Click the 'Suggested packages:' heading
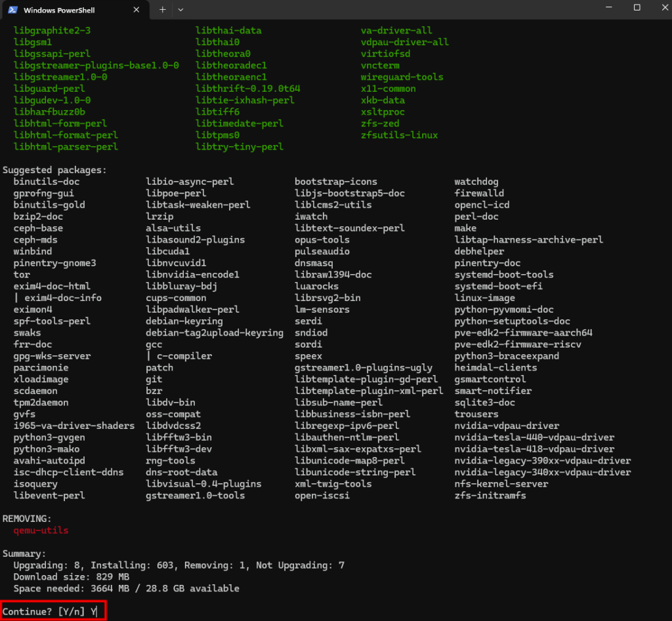 point(54,170)
